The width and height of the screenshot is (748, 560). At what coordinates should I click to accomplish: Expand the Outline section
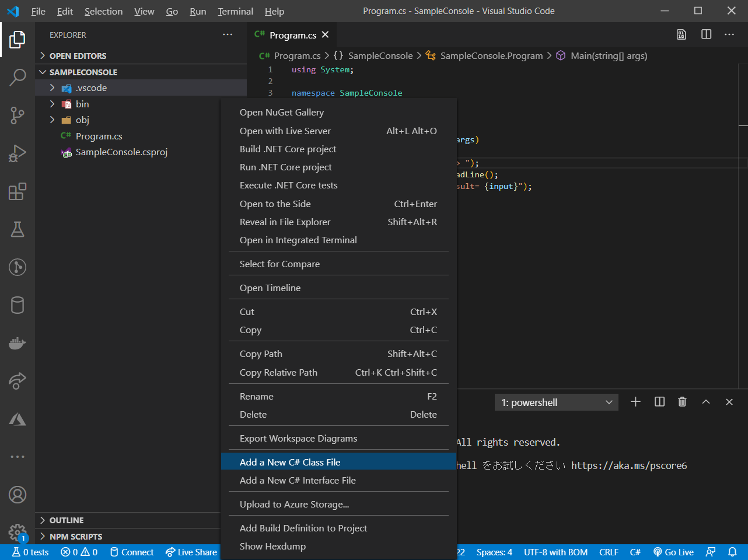click(x=128, y=520)
